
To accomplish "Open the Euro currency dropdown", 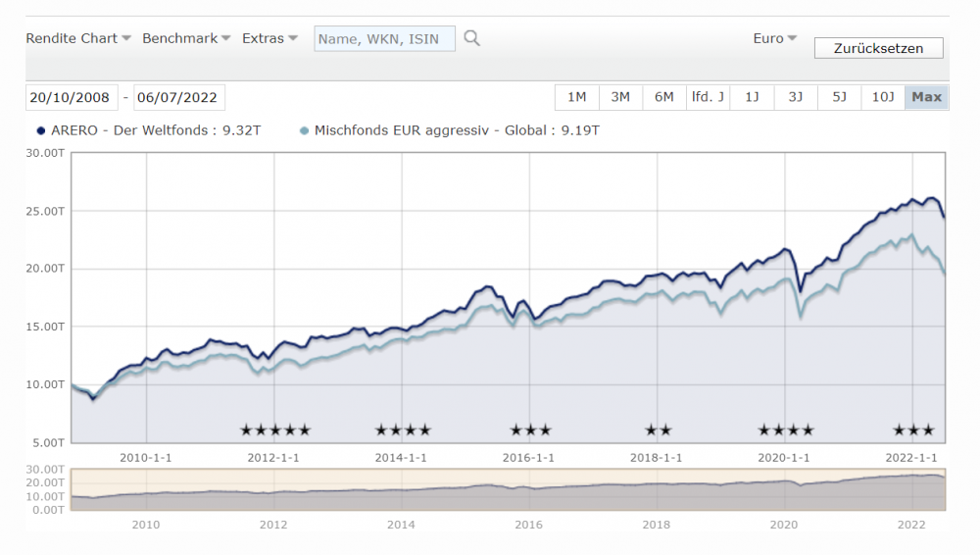I will coord(774,38).
